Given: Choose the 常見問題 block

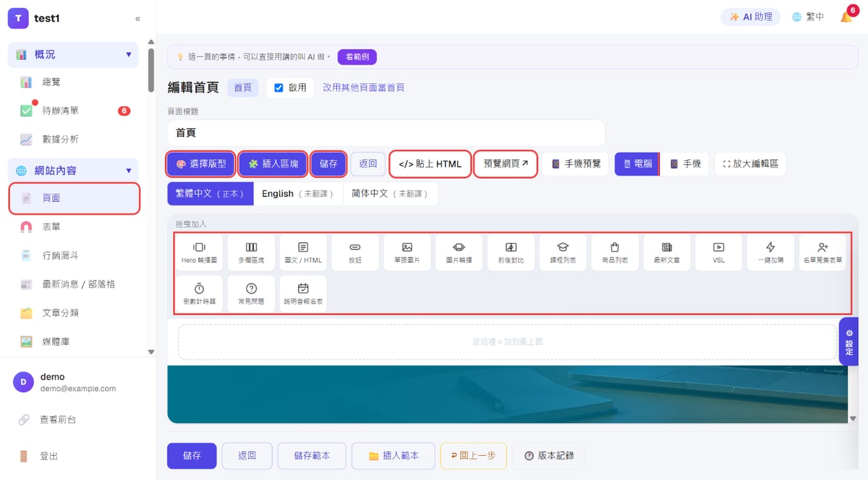Looking at the screenshot, I should [x=251, y=294].
